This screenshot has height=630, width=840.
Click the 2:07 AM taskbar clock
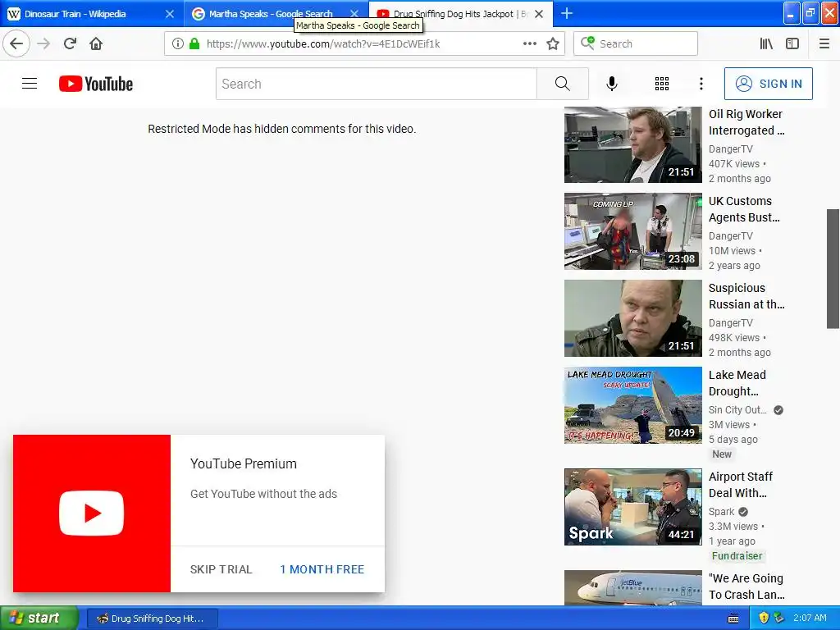(x=810, y=618)
